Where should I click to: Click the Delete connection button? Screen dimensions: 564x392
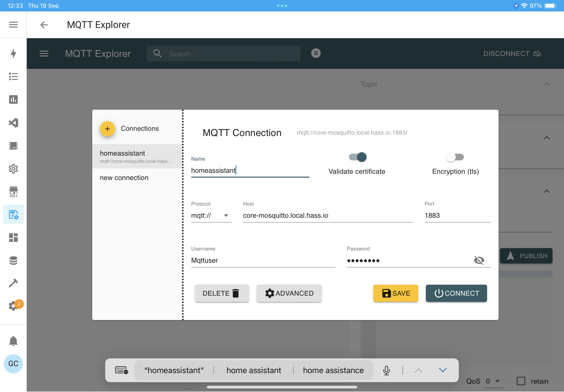[x=222, y=293]
